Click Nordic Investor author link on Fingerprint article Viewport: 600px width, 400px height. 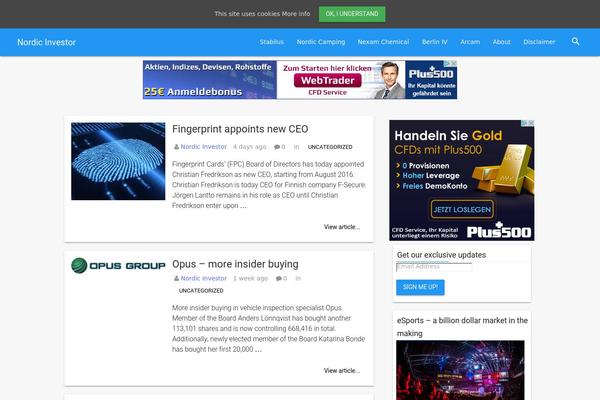[x=204, y=147]
